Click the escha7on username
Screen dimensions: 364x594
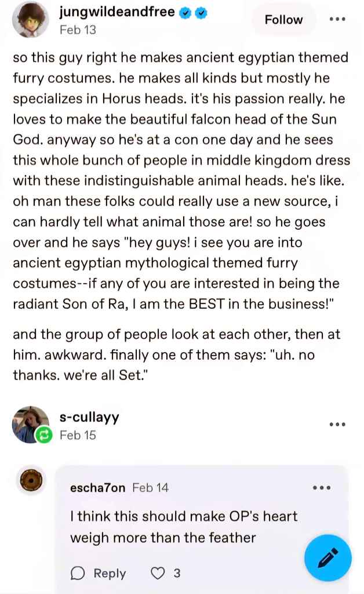[97, 488]
